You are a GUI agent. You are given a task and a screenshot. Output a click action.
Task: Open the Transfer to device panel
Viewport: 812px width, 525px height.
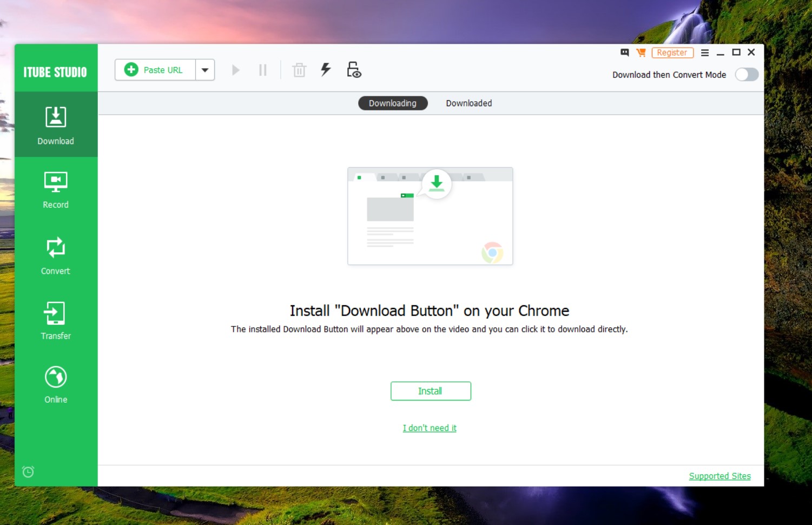coord(56,320)
